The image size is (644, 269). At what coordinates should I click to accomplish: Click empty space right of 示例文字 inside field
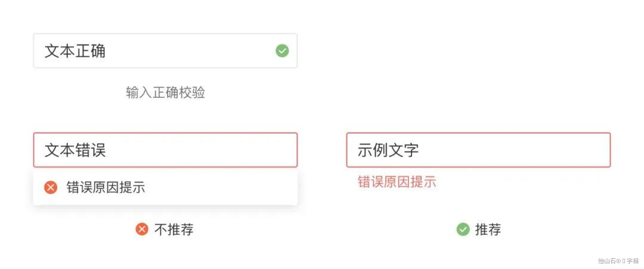click(513, 150)
